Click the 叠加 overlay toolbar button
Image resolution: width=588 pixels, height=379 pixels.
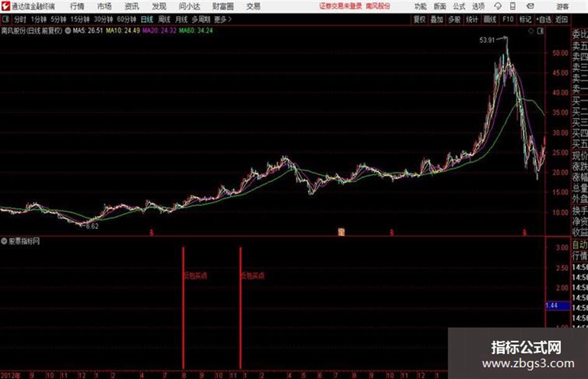437,19
